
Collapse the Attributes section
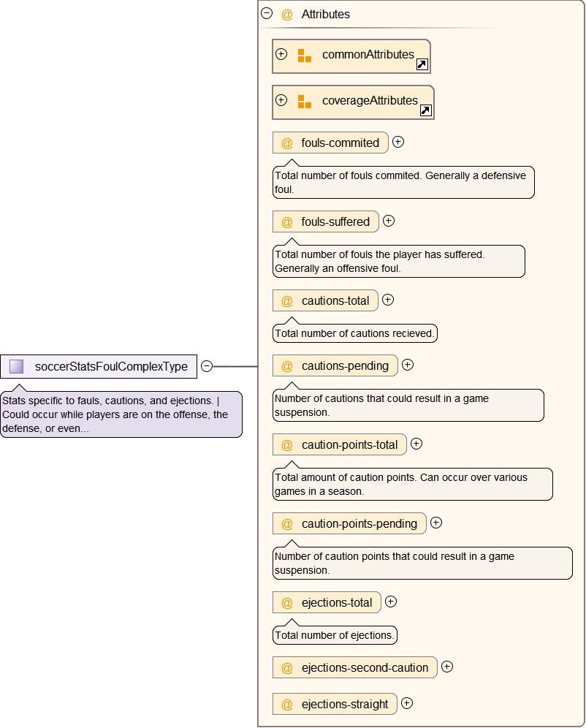267,13
